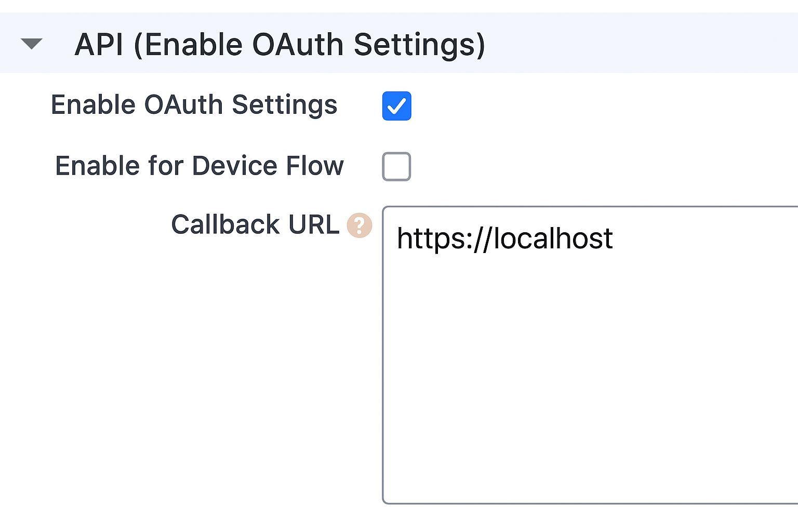798x532 pixels.
Task: Click the https://localhost text in Callback URL
Action: pos(504,239)
